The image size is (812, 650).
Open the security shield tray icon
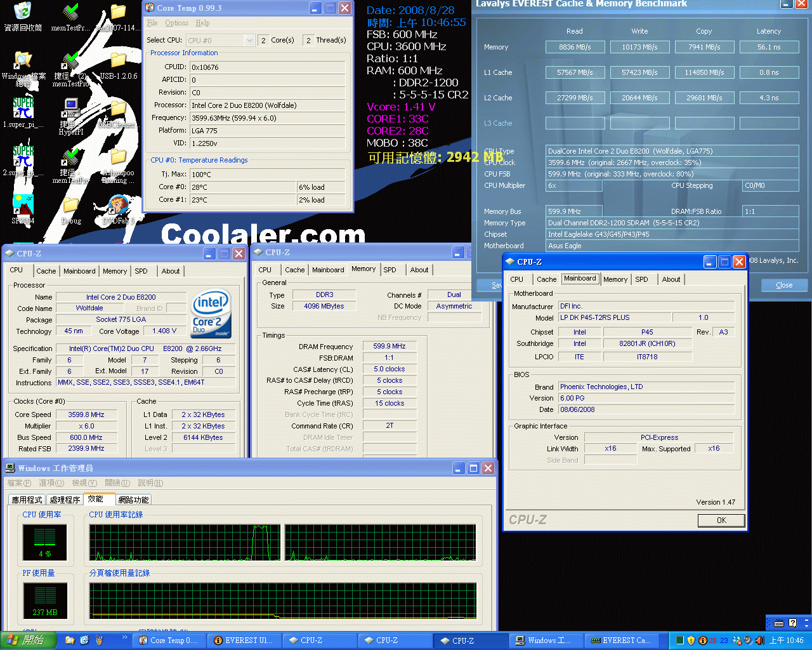pos(691,640)
